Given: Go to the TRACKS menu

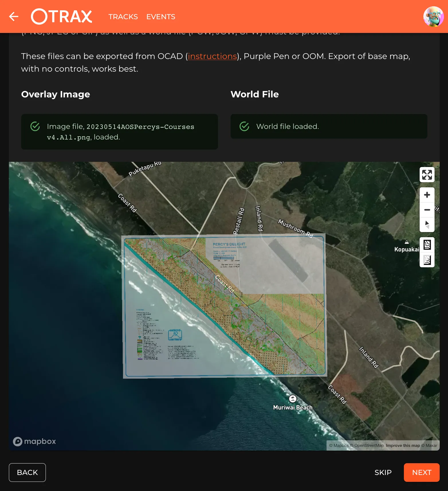Looking at the screenshot, I should tap(123, 17).
